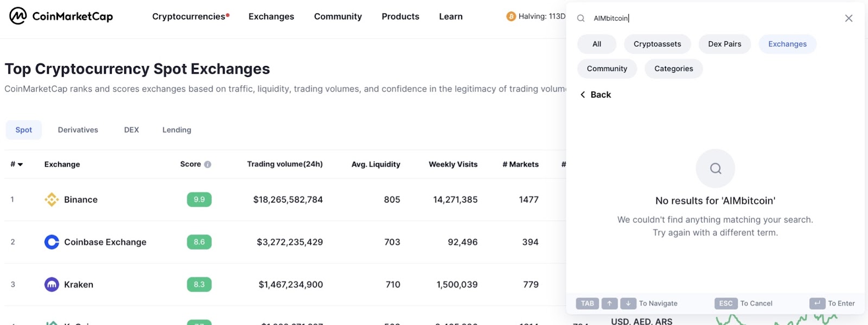868x325 pixels.
Task: Filter search by Dex Pairs
Action: point(725,44)
